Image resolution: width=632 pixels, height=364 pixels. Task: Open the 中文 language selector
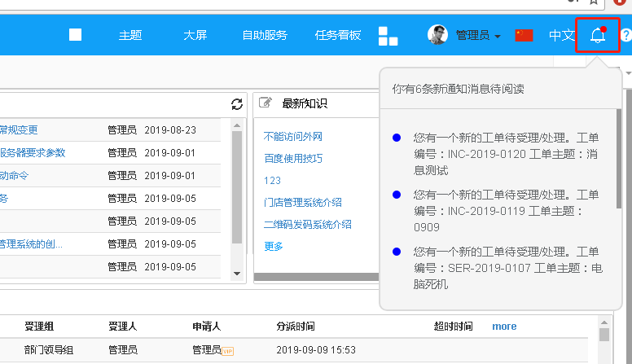561,35
